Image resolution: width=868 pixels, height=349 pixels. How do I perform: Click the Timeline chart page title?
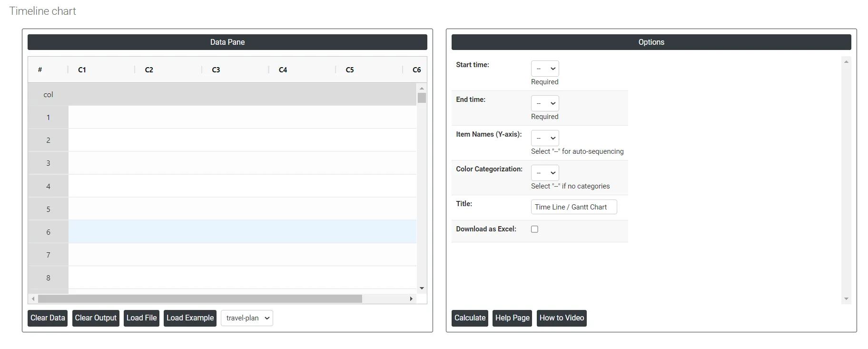tap(43, 11)
